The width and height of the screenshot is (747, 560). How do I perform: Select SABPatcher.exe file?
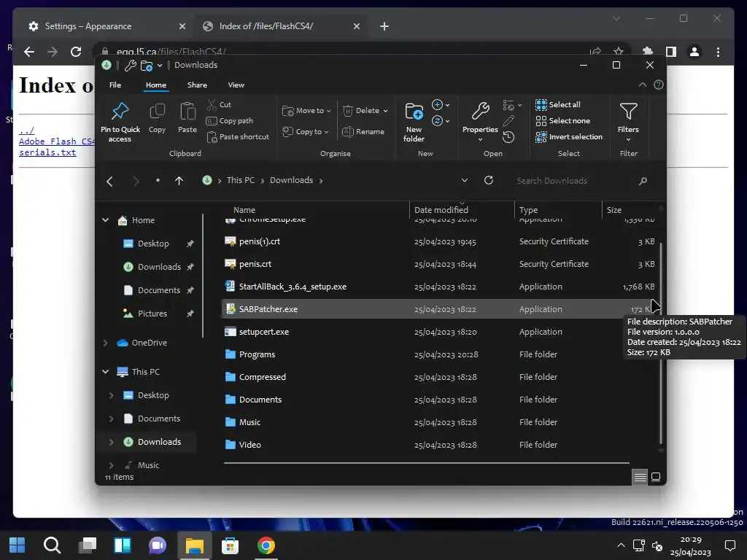(x=439, y=309)
